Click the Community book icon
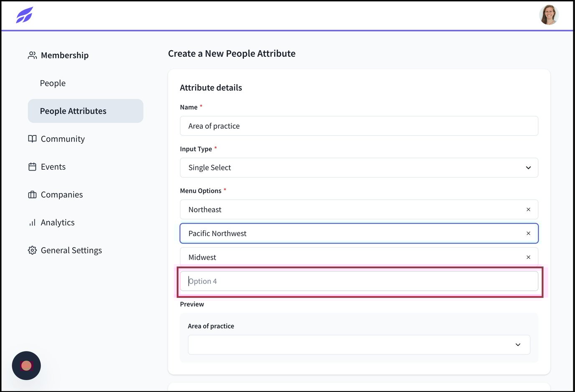This screenshot has height=392, width=575. click(32, 139)
